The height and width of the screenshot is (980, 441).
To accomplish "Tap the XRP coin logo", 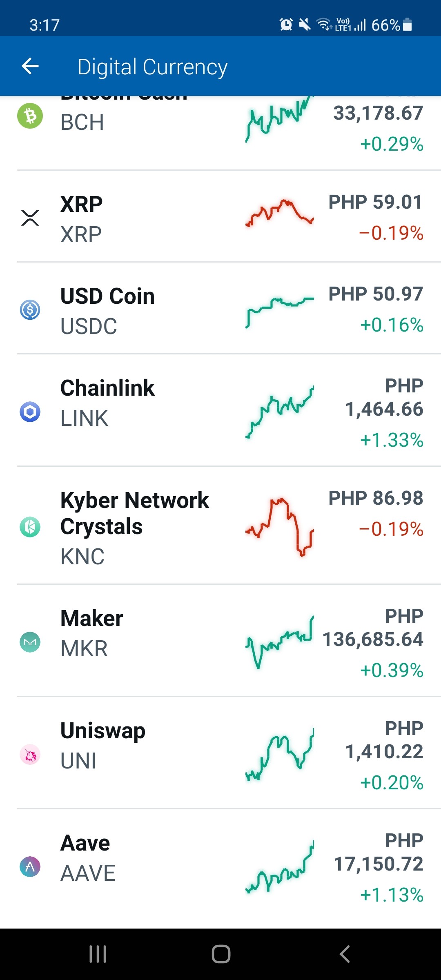I will [30, 218].
